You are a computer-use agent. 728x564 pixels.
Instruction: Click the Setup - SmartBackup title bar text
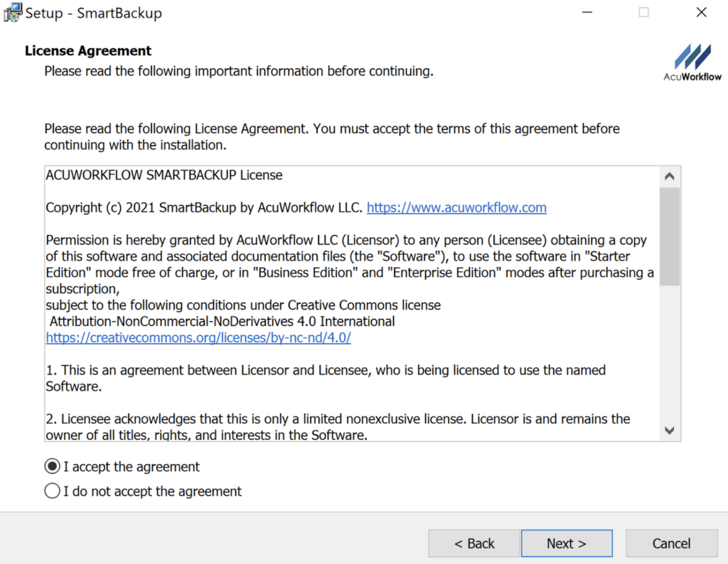[92, 12]
